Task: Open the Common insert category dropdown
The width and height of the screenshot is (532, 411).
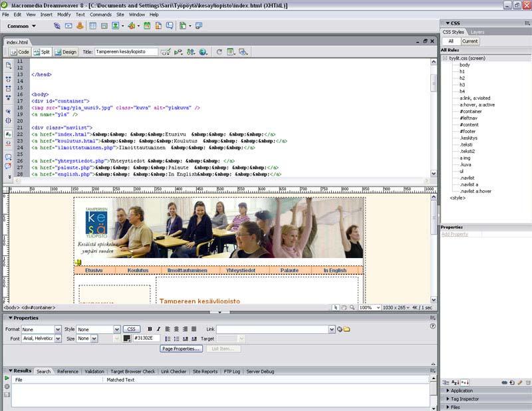Action: 22,26
